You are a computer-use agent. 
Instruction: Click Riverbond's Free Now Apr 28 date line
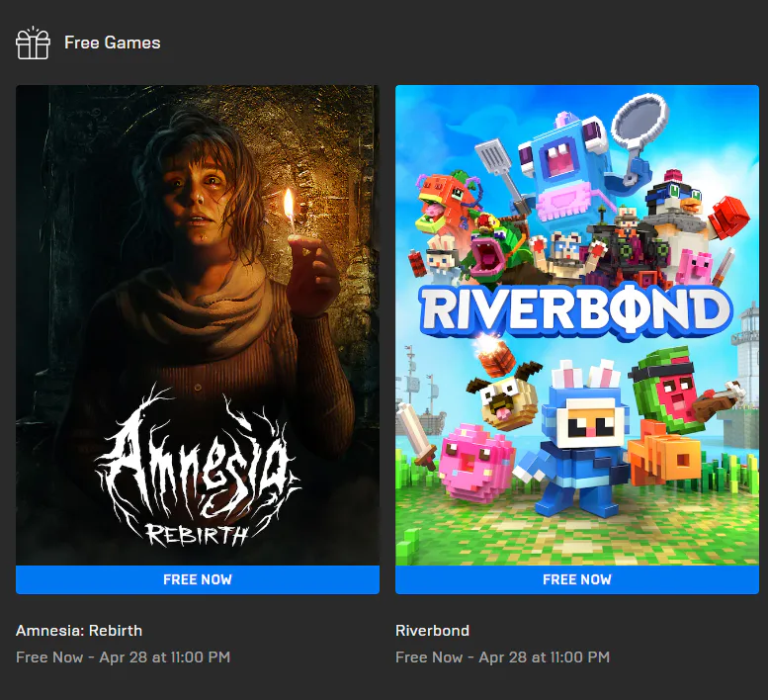pos(502,657)
